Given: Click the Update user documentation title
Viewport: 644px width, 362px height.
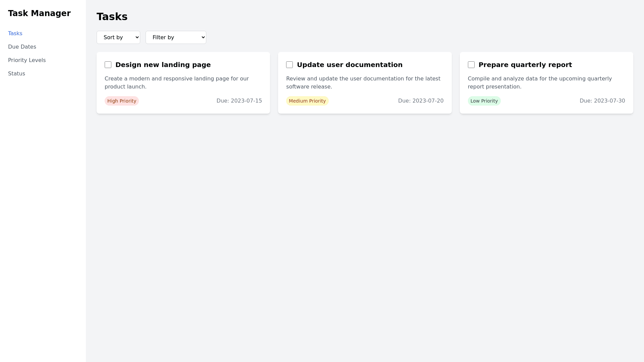Looking at the screenshot, I should tap(350, 65).
